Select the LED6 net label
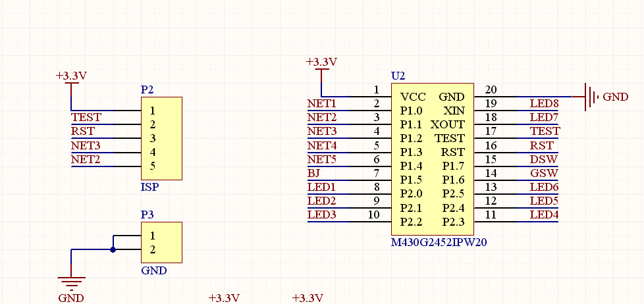 point(544,187)
